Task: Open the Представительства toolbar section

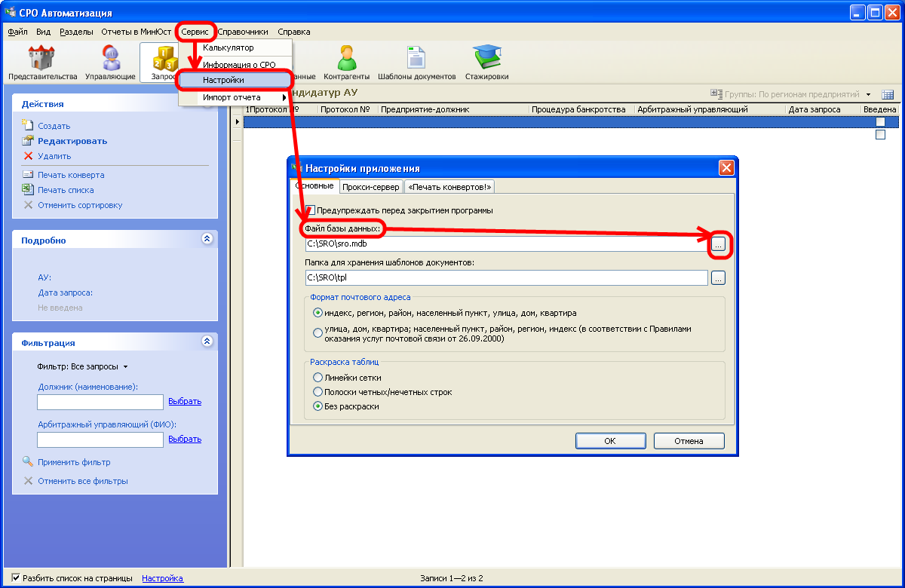Action: click(42, 63)
